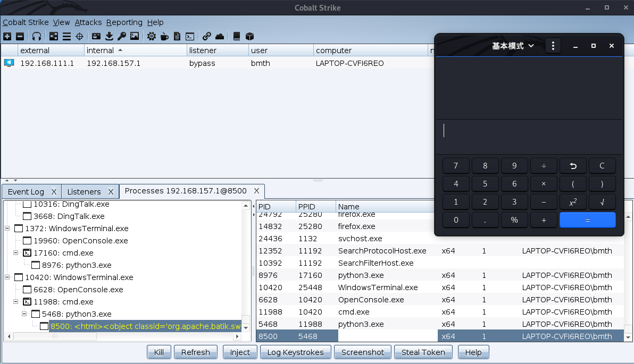Disconnect from team server (minus icon)
634x364 pixels.
[x=20, y=36]
